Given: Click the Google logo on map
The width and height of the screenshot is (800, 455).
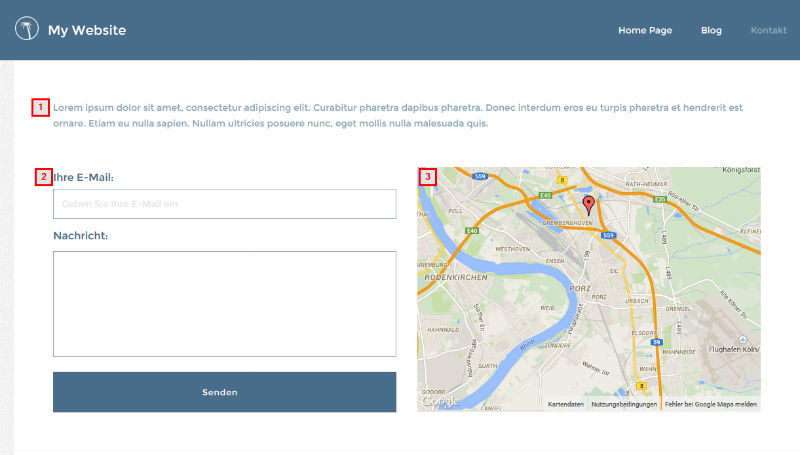Looking at the screenshot, I should [x=439, y=402].
